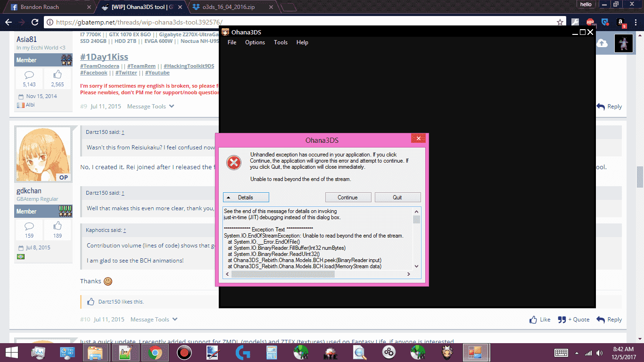Screen dimensions: 644x362
Task: Show hidden system tray icons
Action: (577, 353)
